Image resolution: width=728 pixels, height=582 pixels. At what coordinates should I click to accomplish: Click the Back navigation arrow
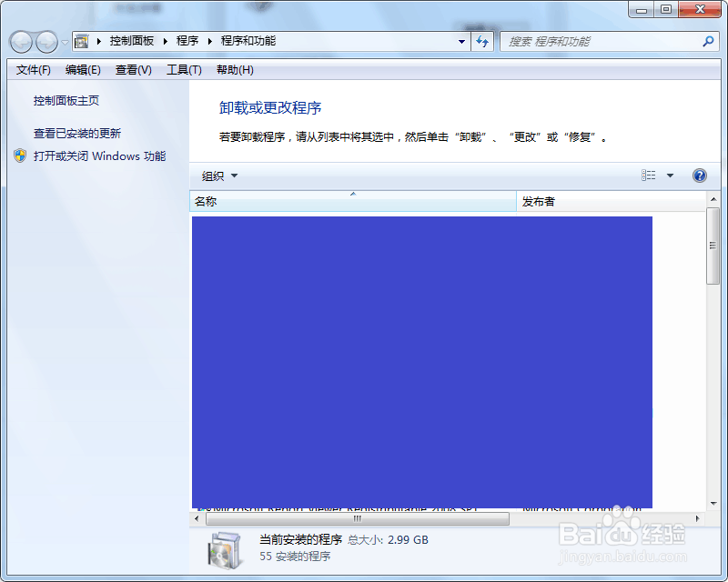click(x=21, y=42)
